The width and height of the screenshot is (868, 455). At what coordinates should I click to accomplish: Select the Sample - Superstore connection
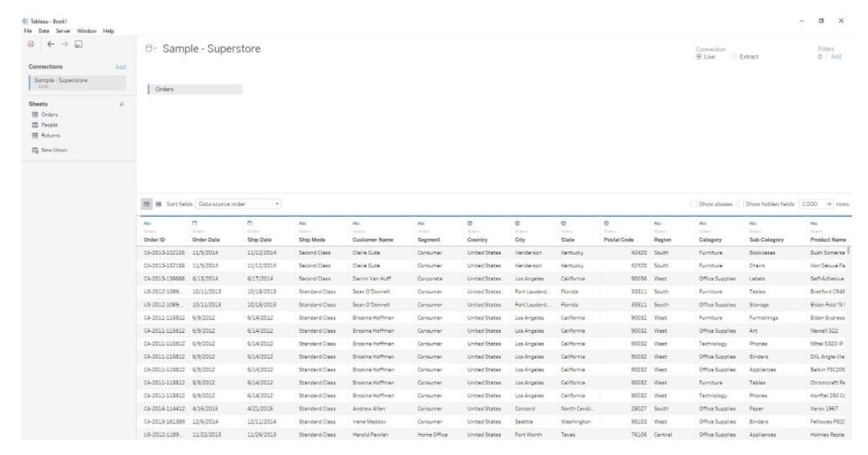(77, 82)
